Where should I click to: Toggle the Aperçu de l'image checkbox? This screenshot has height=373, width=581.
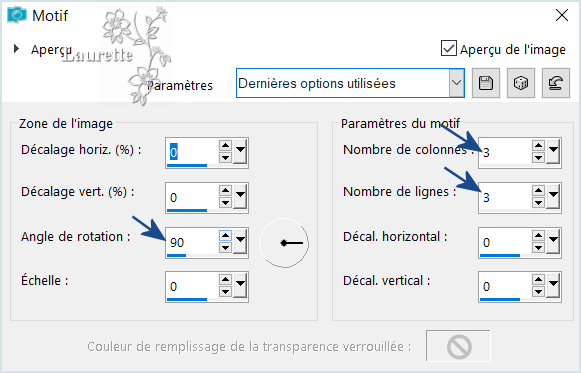[448, 49]
